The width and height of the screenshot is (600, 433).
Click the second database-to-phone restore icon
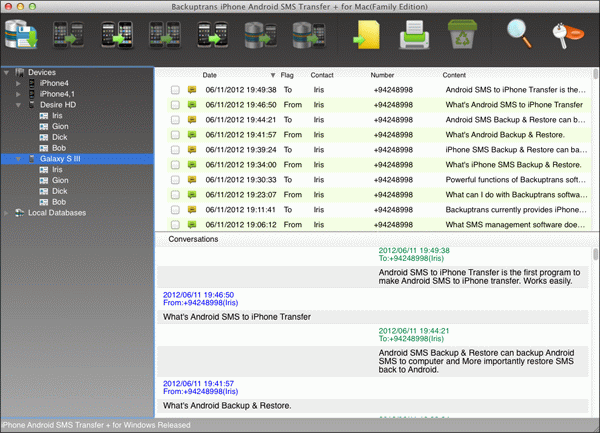coord(309,35)
